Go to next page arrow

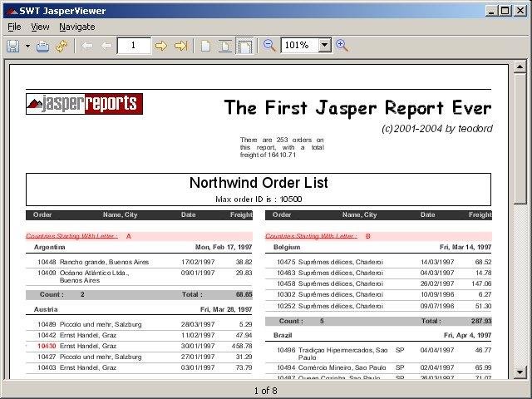pos(160,46)
